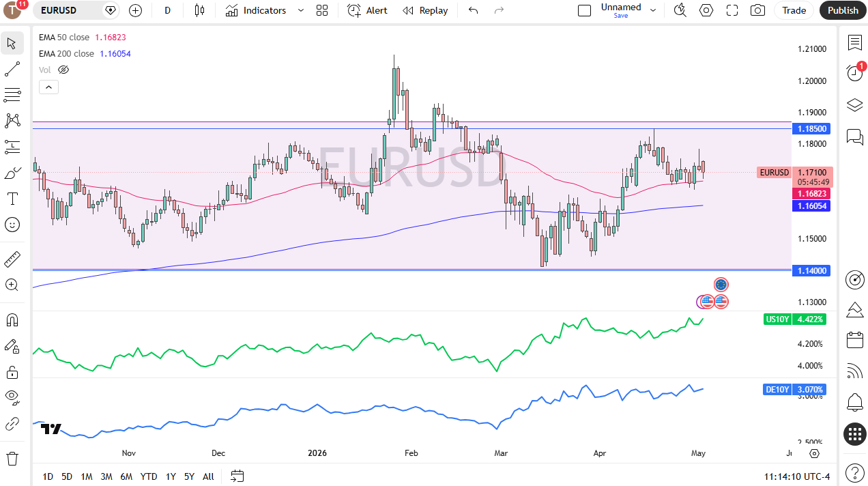Viewport: 868px width, 486px height.
Task: Open the user profile avatar menu
Action: point(13,10)
